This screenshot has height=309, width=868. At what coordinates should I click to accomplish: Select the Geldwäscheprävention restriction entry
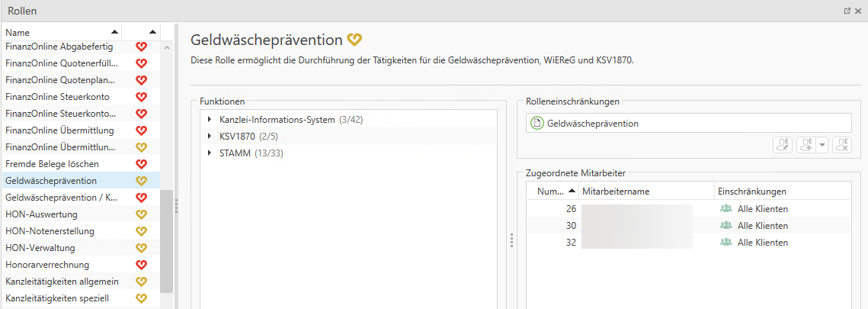[x=592, y=123]
